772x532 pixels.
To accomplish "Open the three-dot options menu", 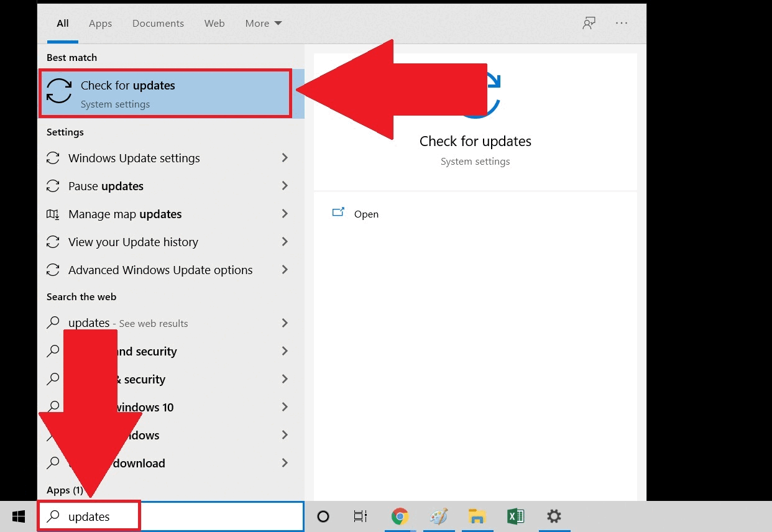I will 622,23.
